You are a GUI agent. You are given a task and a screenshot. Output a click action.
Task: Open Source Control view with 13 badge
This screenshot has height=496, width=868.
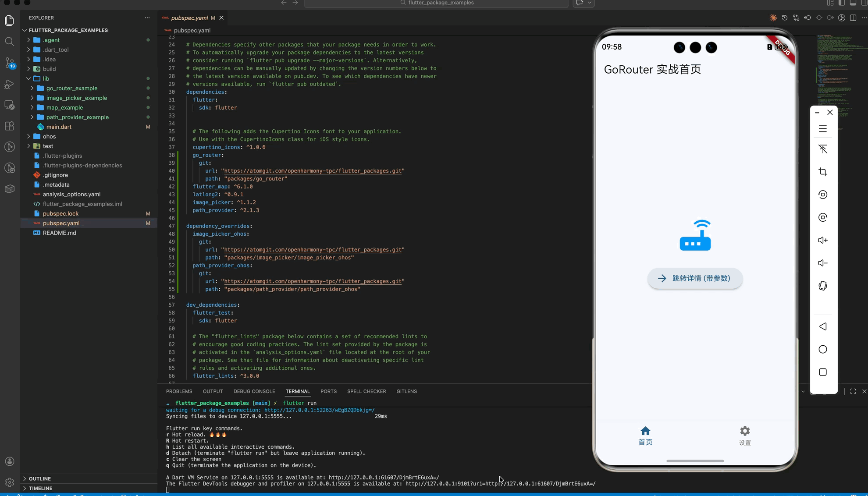point(9,62)
